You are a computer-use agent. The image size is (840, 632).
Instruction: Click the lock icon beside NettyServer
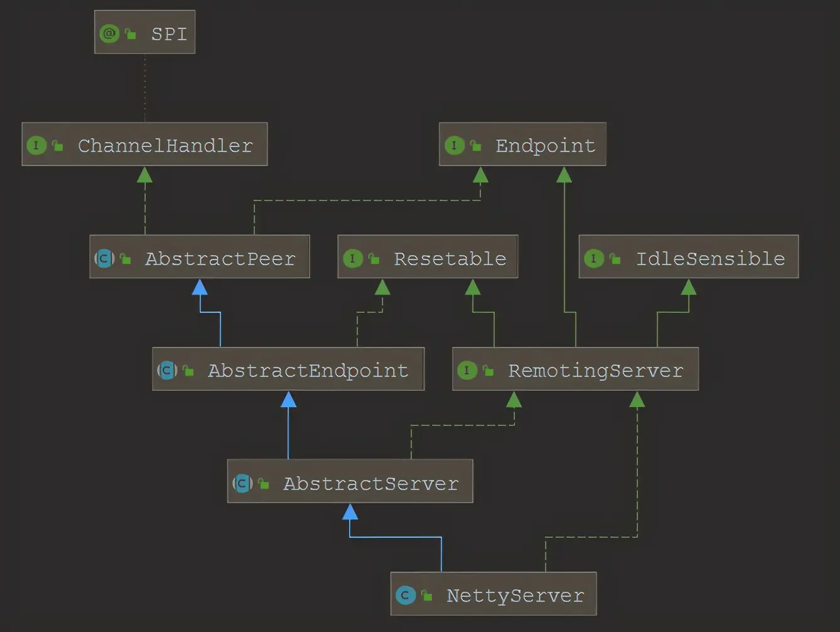[427, 595]
